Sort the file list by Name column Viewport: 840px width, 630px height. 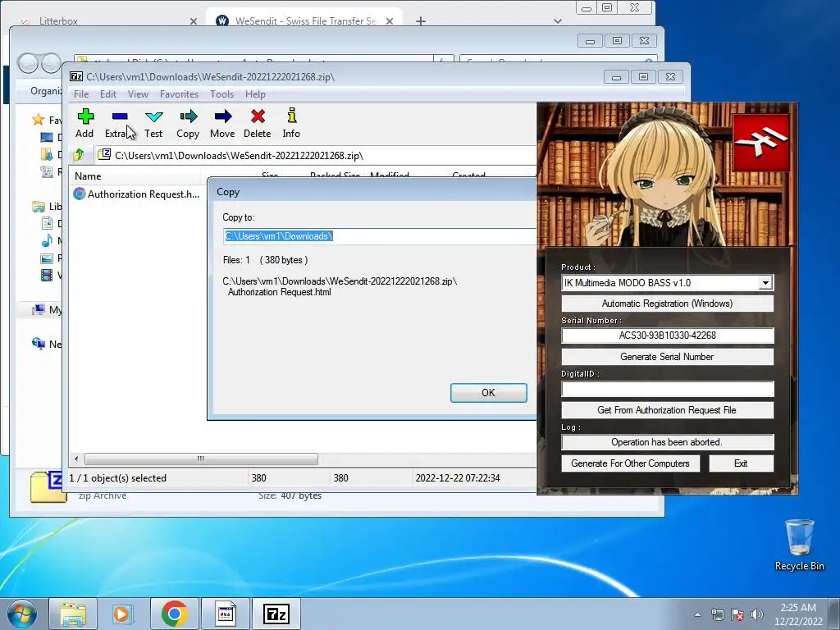[135, 176]
